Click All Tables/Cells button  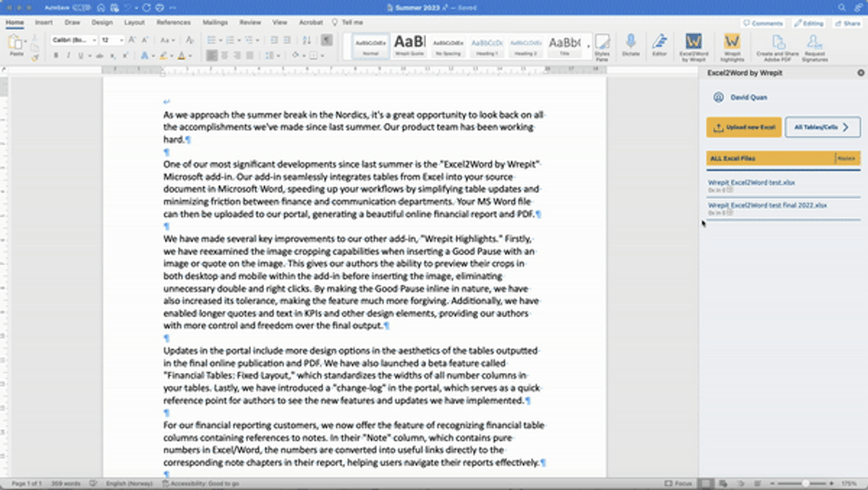[822, 127]
